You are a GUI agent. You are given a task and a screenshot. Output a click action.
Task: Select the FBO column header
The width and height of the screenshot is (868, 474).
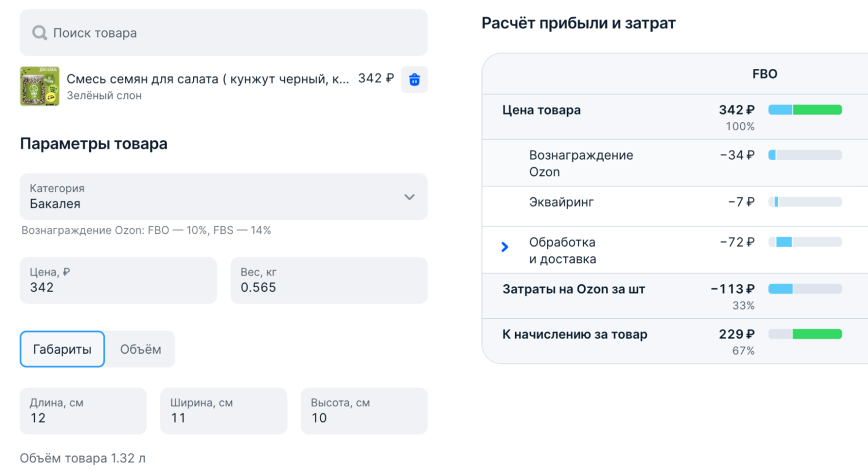[x=764, y=74]
